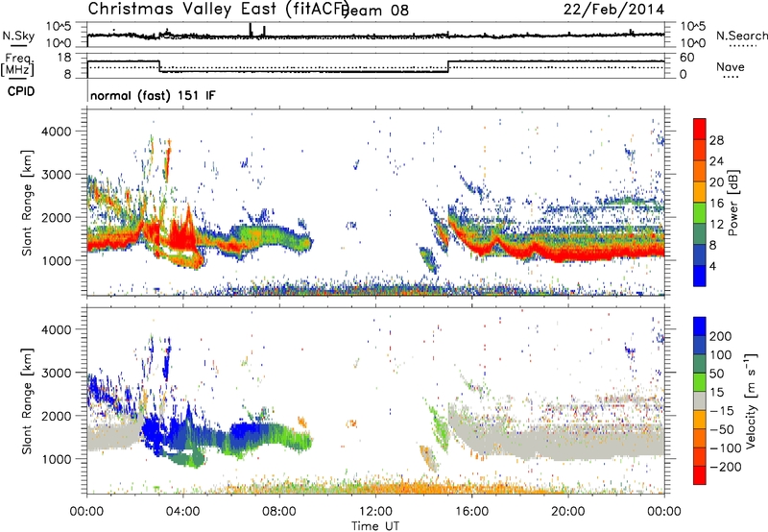Click the 'Nave' legend label

pyautogui.click(x=731, y=66)
